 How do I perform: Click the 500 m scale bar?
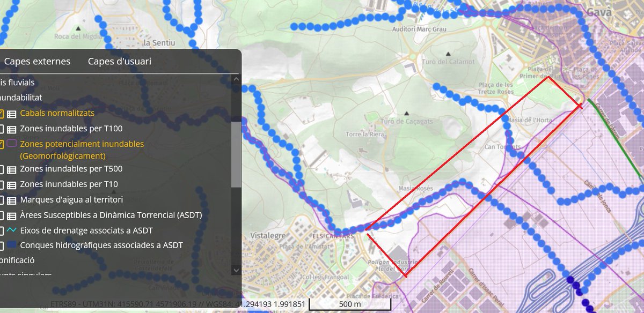(350, 304)
